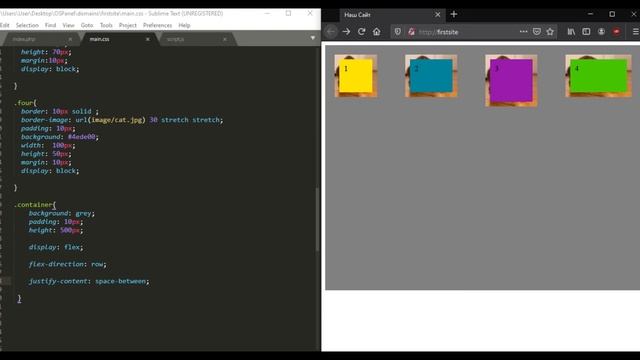The image size is (640, 360).
Task: Open the Sublime tab list dropdown arrow
Action: point(313,38)
